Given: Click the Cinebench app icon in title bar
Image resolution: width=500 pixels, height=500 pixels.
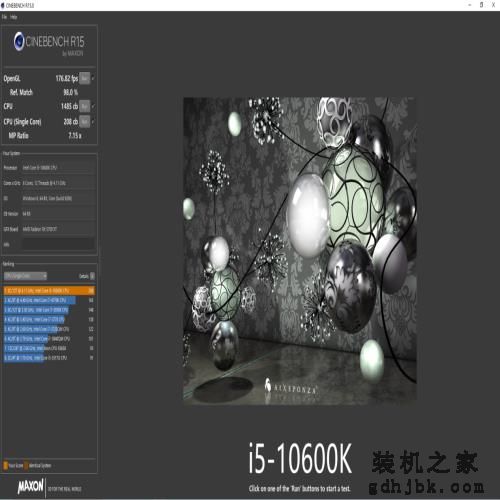Looking at the screenshot, I should (3, 5).
